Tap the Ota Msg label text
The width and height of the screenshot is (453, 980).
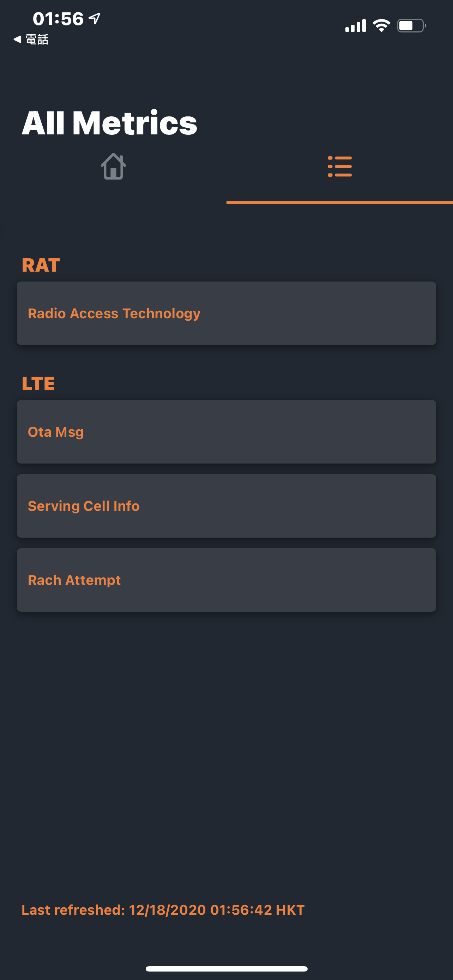(x=55, y=432)
